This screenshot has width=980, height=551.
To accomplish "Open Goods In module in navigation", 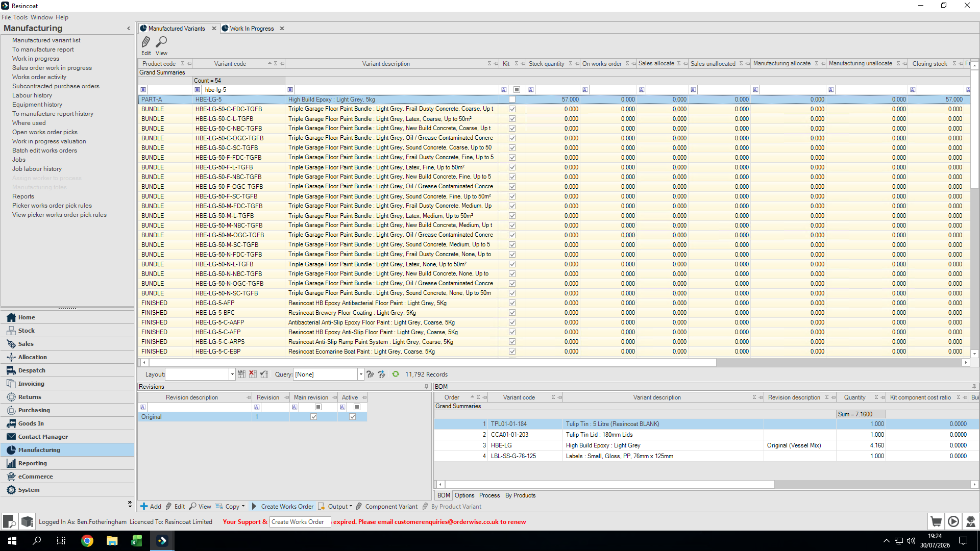I will tap(67, 423).
